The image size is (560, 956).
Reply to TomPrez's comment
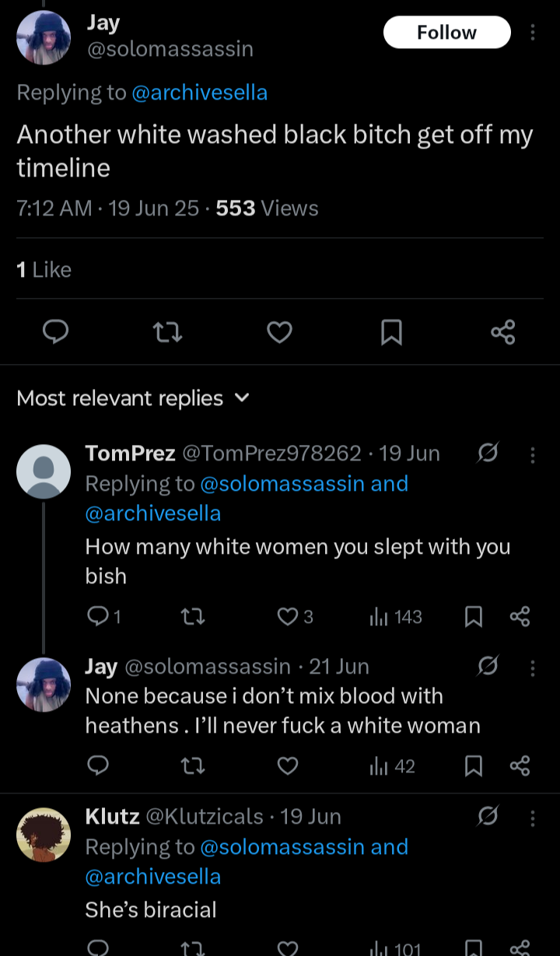[x=98, y=617]
